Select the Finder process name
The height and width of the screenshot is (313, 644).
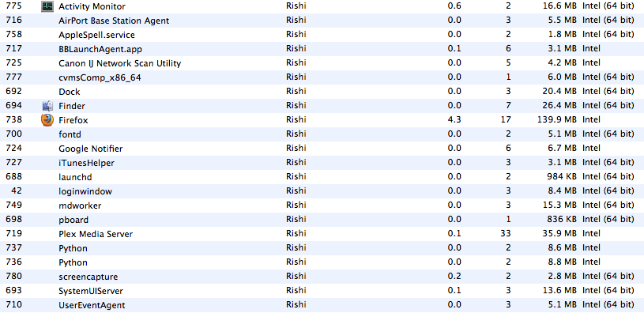71,106
